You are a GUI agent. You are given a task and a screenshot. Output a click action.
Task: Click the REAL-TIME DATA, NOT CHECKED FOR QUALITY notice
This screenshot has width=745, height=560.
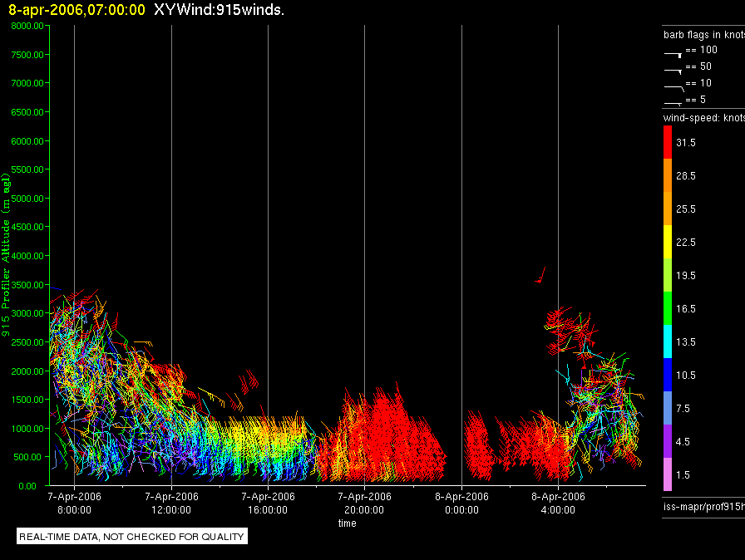(x=131, y=537)
